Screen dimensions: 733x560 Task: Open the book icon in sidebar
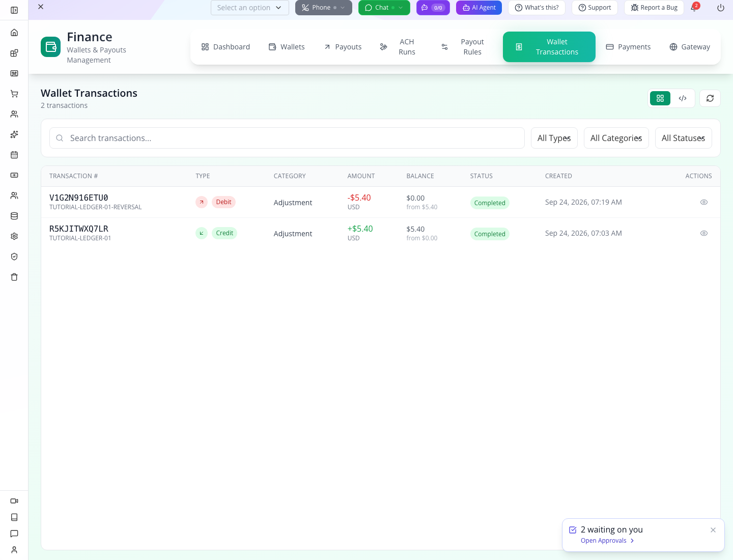pos(14,517)
